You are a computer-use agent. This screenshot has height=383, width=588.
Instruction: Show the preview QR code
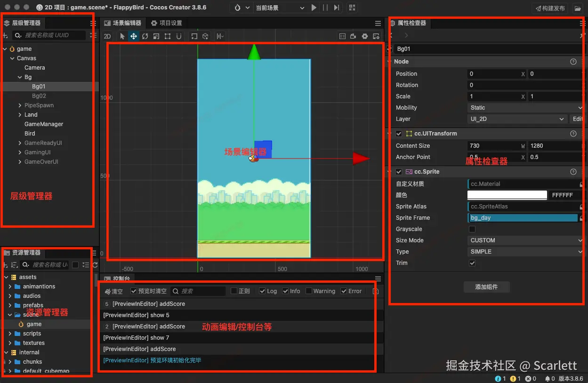coord(352,8)
